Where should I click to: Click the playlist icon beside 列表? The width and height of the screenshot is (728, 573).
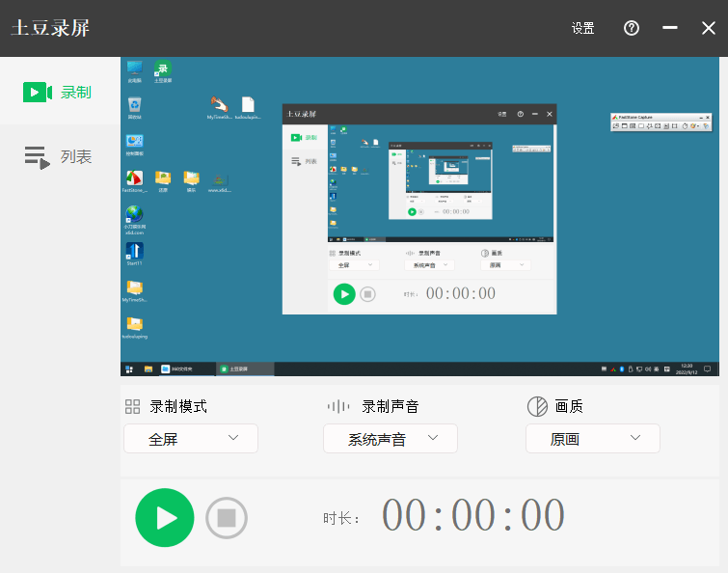[x=37, y=157]
